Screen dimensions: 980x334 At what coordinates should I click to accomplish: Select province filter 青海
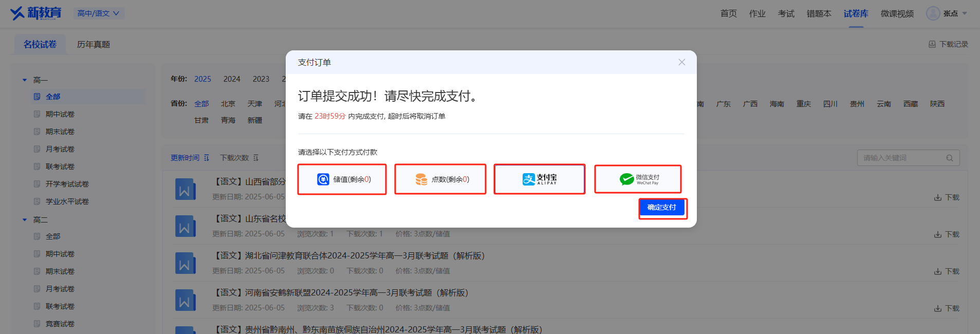[228, 120]
